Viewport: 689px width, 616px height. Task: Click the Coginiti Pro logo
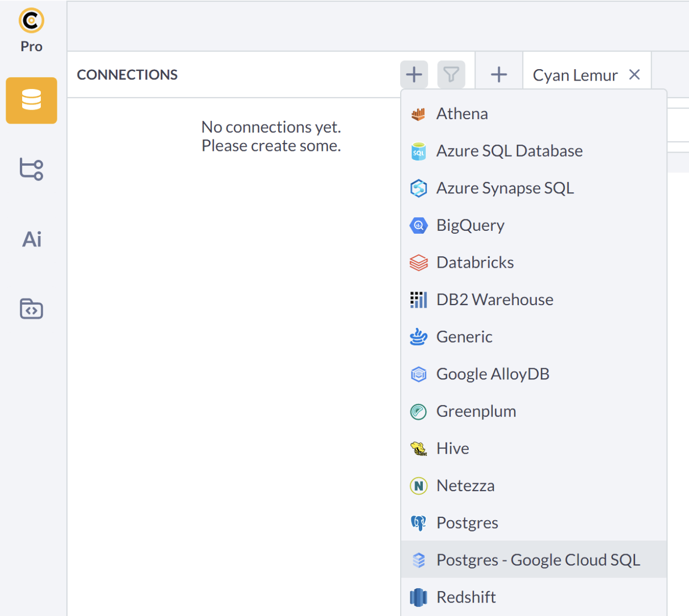point(31,21)
